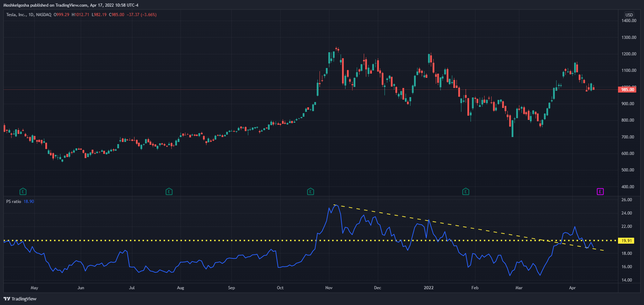Click the 500.00 price scale label
This screenshot has width=644, height=305.
(x=628, y=170)
